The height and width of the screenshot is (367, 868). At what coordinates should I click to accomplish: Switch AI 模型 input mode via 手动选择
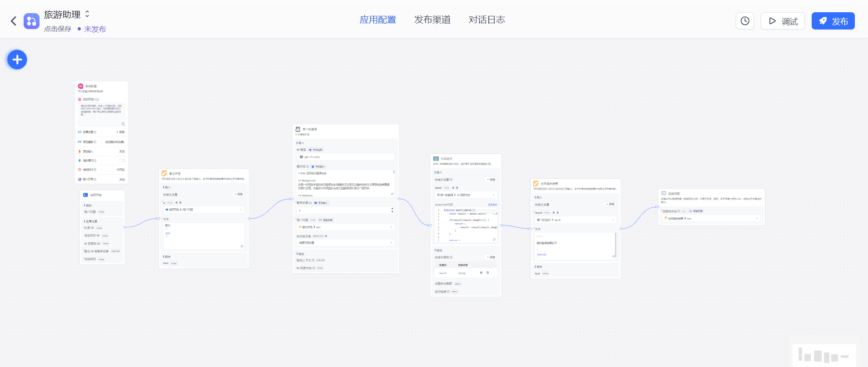[316, 150]
